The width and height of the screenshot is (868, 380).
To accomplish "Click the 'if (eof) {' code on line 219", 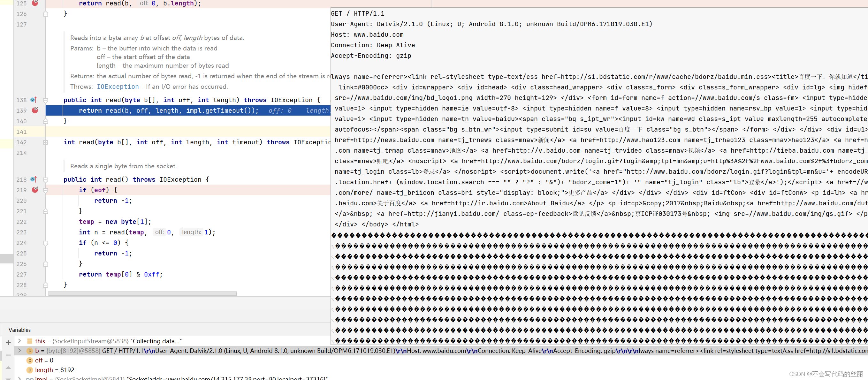I will 98,190.
